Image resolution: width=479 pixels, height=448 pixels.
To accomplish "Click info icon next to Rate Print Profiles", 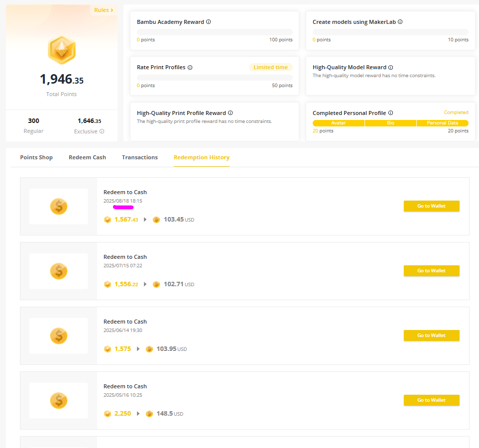I will click(x=190, y=67).
